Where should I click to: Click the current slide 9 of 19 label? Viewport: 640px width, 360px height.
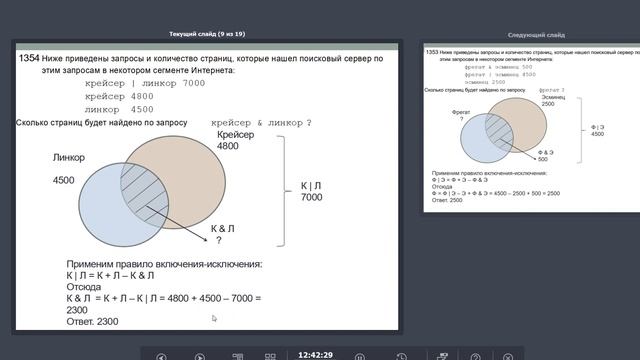[207, 34]
